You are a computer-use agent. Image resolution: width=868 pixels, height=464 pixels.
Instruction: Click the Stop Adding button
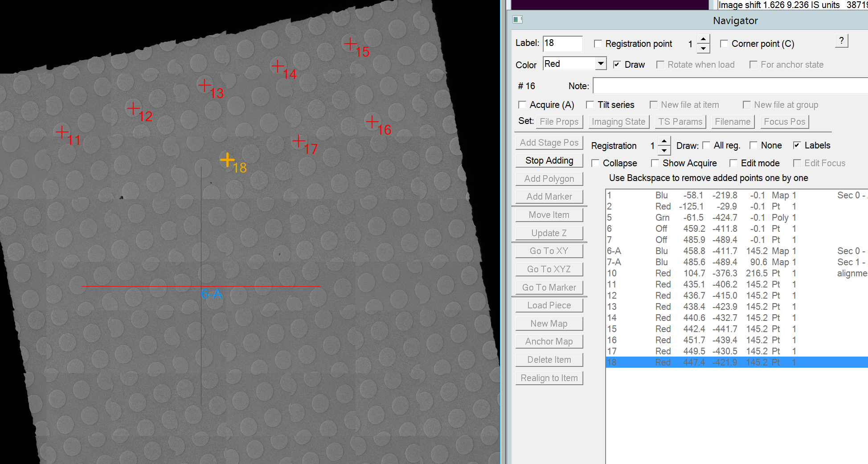click(549, 160)
